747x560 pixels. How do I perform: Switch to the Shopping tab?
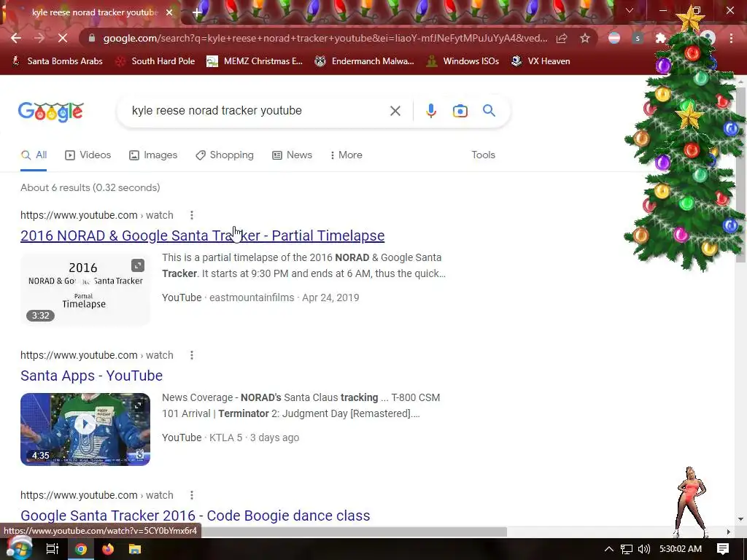pyautogui.click(x=225, y=155)
